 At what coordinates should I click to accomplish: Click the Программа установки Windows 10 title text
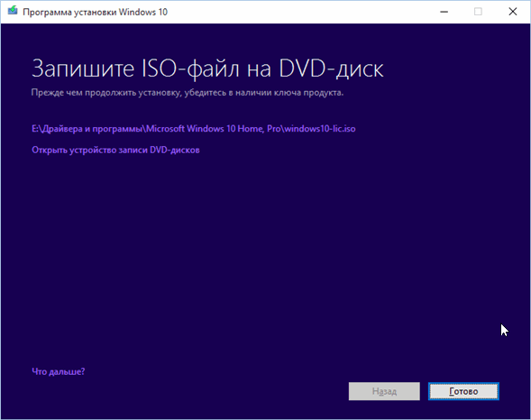(x=96, y=13)
